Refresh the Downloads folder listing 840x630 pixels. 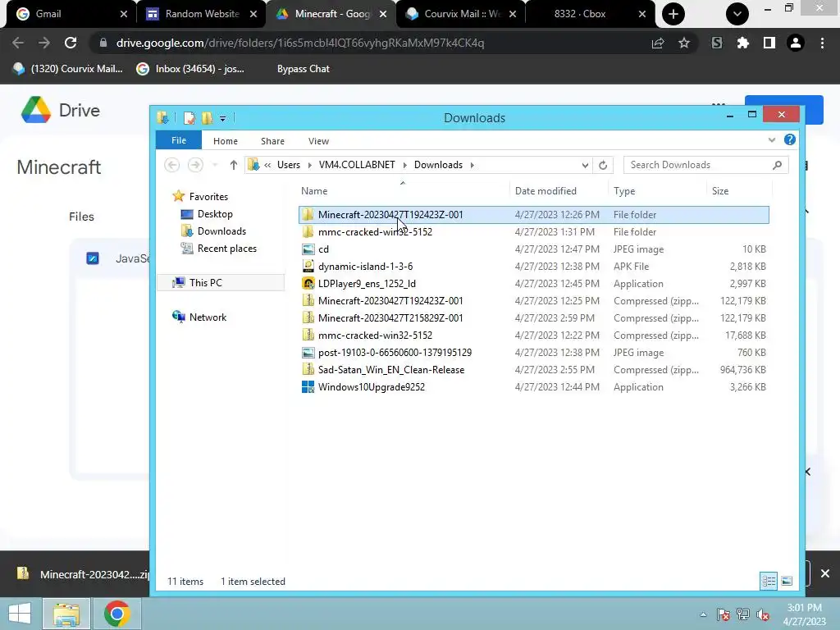point(603,165)
